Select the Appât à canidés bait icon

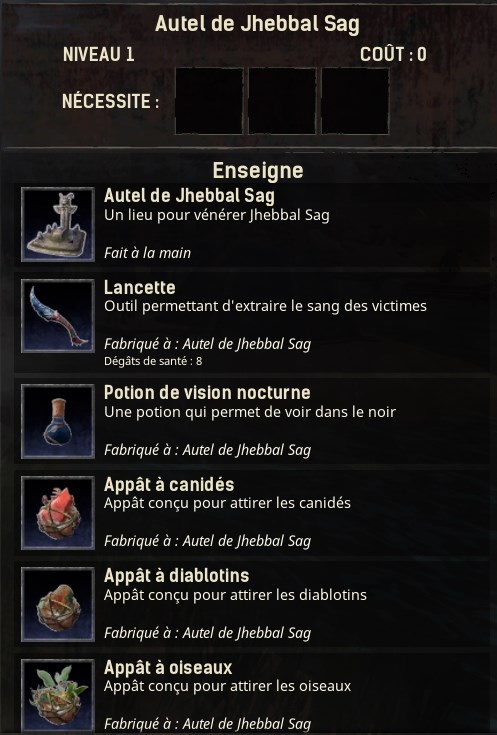click(58, 513)
